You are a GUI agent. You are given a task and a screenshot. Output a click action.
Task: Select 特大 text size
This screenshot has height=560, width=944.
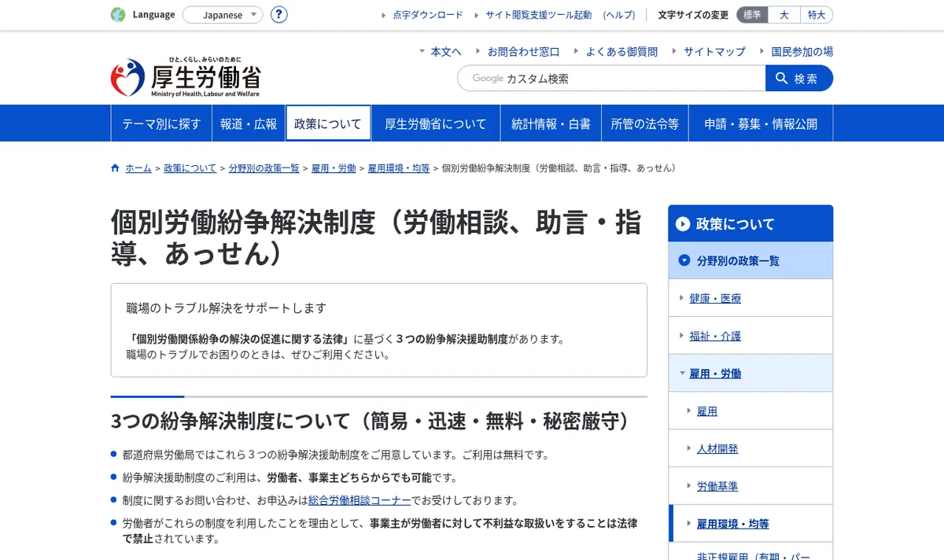click(x=817, y=15)
